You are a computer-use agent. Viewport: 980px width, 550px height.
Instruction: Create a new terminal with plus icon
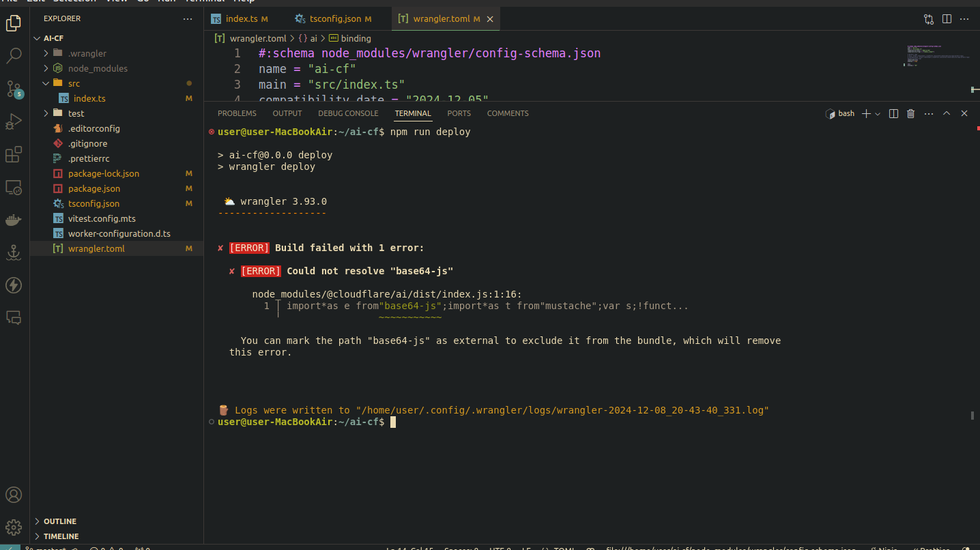[866, 113]
